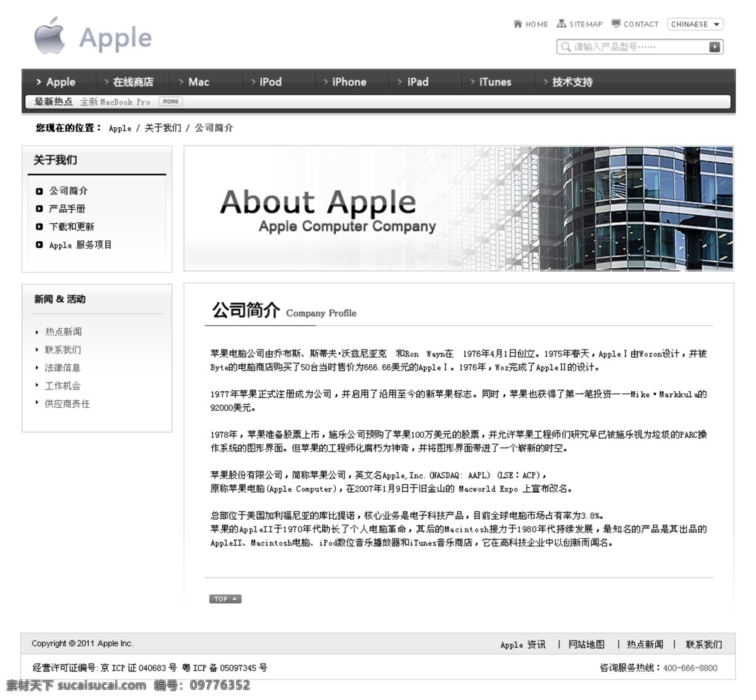Click the search submit arrow button
This screenshot has width=756, height=700.
(x=714, y=47)
